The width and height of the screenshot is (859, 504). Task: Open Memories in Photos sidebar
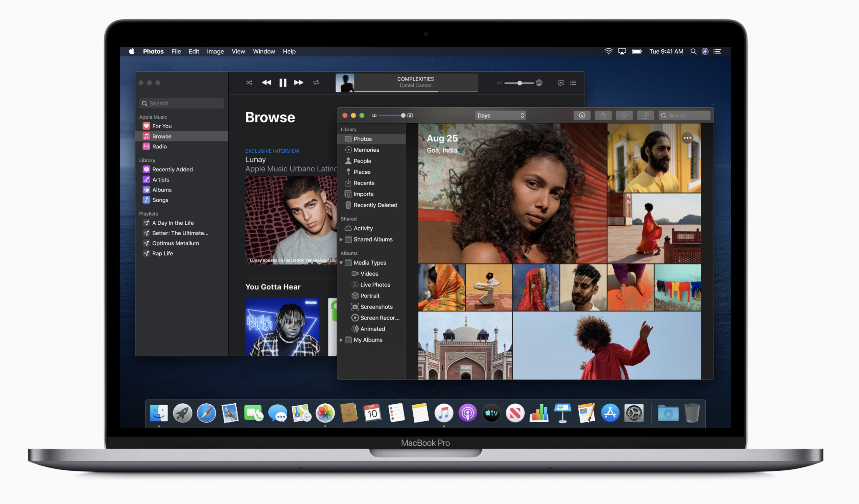point(371,150)
